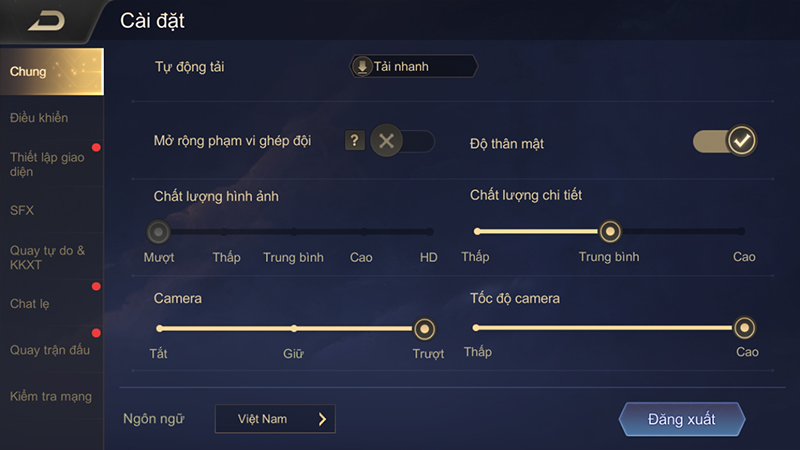Set Chất lượng chi tiết to Cao
This screenshot has width=800, height=450.
click(x=744, y=232)
